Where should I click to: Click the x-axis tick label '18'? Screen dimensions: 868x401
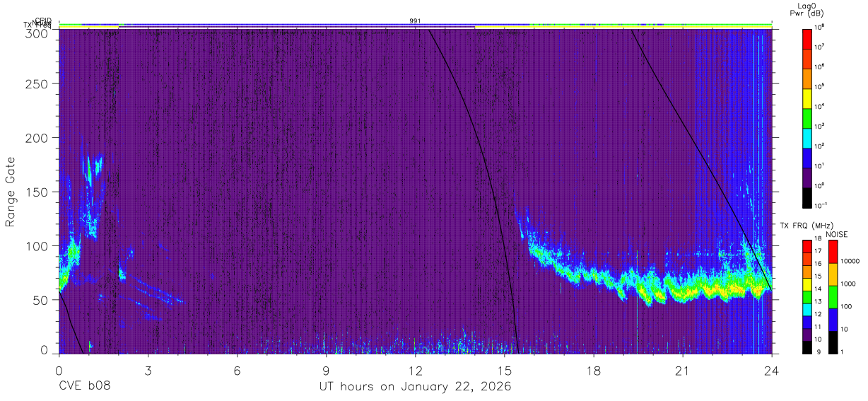(593, 371)
